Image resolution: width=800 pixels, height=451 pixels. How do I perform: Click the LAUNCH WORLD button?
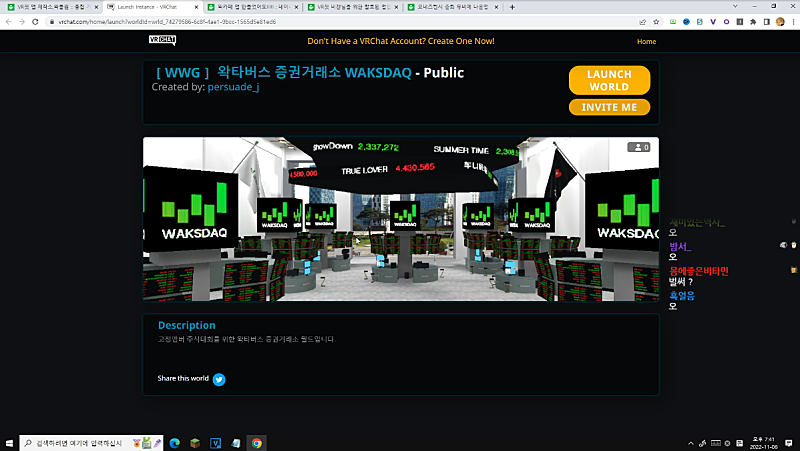pyautogui.click(x=609, y=80)
